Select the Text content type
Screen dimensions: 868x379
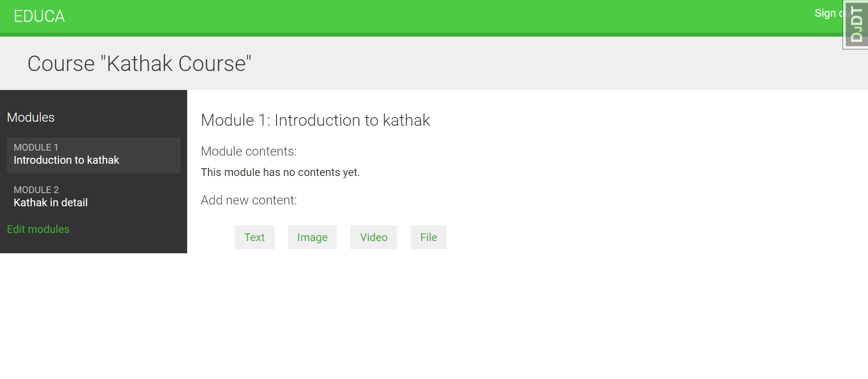point(254,237)
